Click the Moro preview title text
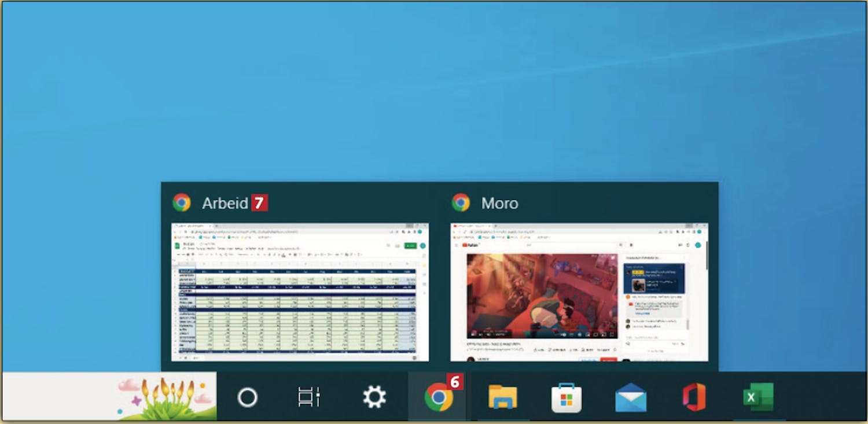The height and width of the screenshot is (424, 868). 499,204
